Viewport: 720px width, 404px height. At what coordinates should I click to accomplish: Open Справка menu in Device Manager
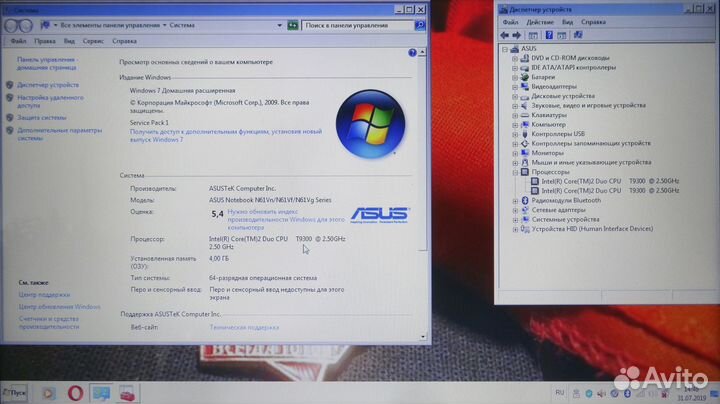click(x=593, y=22)
